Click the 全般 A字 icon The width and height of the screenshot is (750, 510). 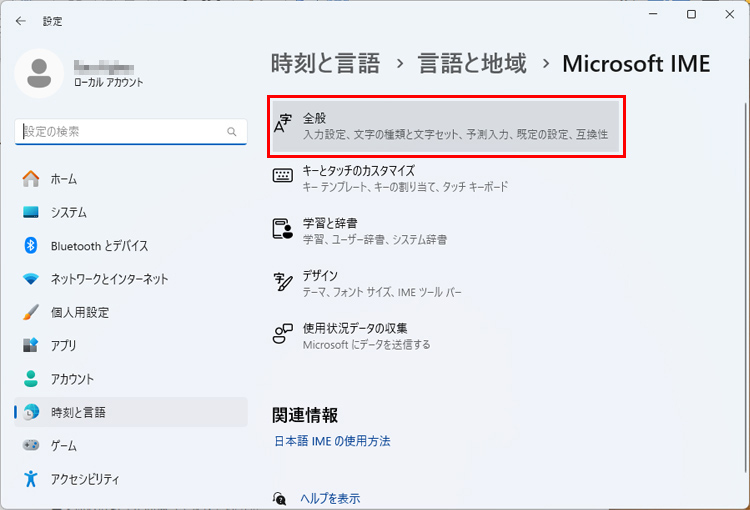click(283, 123)
